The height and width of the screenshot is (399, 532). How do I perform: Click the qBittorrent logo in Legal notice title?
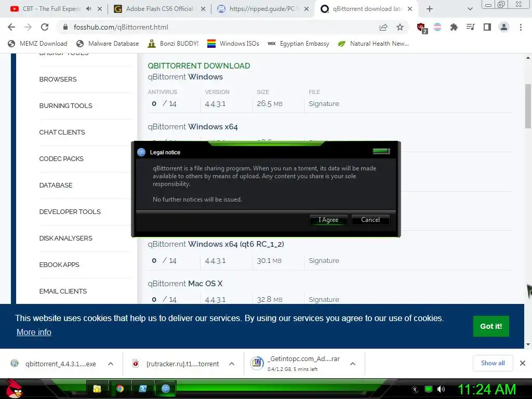(141, 152)
